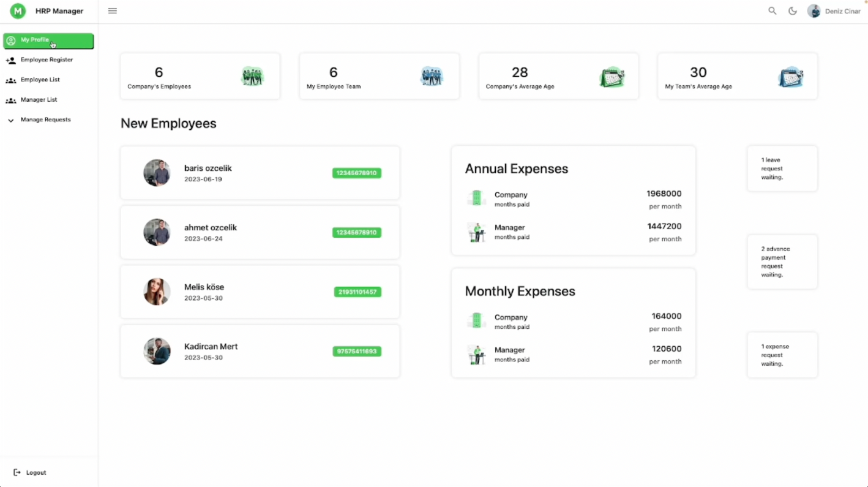Select the My Profile sidebar icon
This screenshot has height=487, width=868.
coord(11,40)
